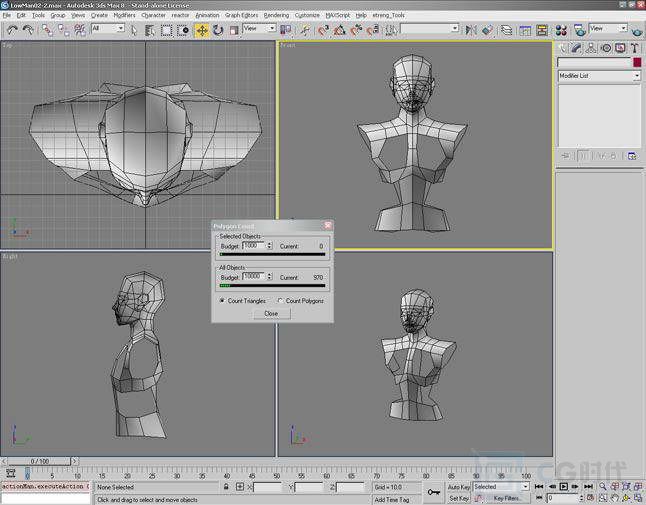The image size is (646, 505).
Task: Toggle the 3D Snaps icon
Action: [323, 30]
